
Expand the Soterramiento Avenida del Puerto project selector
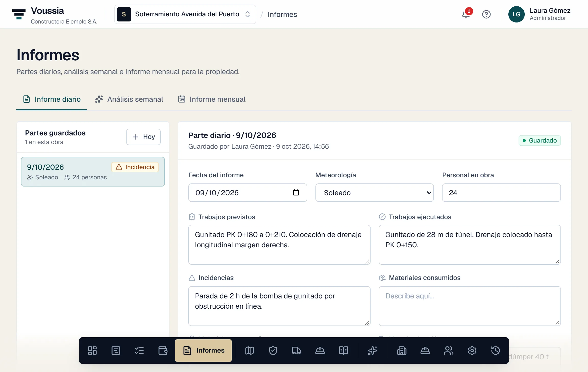(x=185, y=14)
